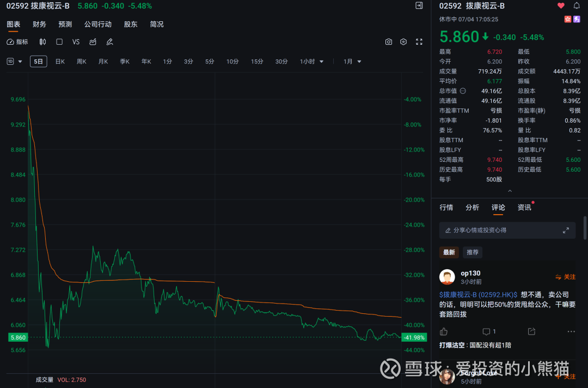This screenshot has height=388, width=588.
Task: Open the 1月 range dropdown
Action: pos(352,62)
